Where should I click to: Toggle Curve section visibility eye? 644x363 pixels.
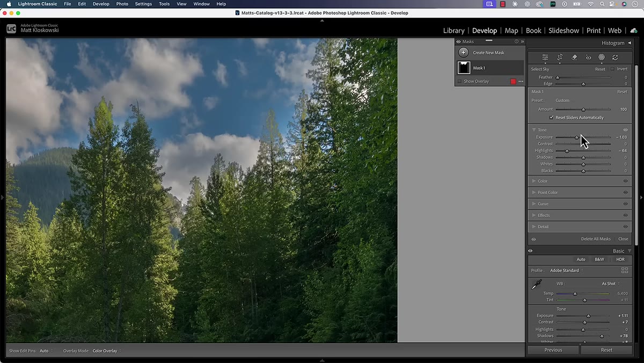coord(625,204)
